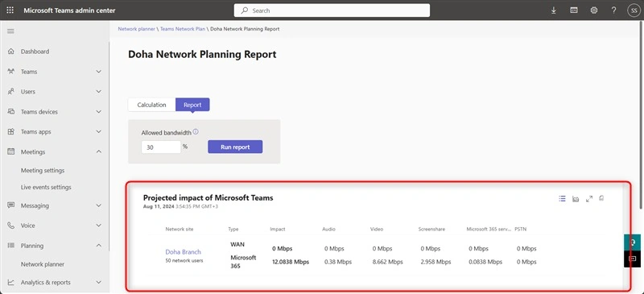Click the PSTN column header
Screen dimensions: 644x294
(x=520, y=229)
